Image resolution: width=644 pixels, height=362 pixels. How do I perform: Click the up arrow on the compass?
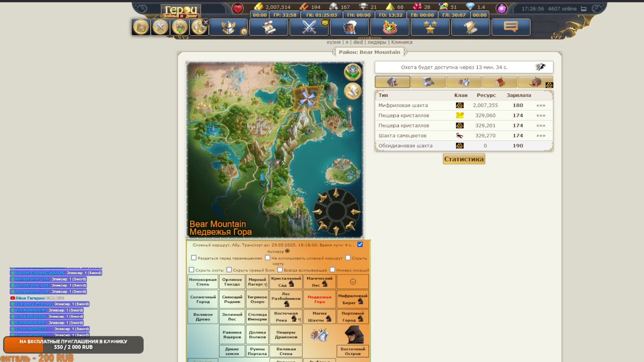[x=336, y=193]
